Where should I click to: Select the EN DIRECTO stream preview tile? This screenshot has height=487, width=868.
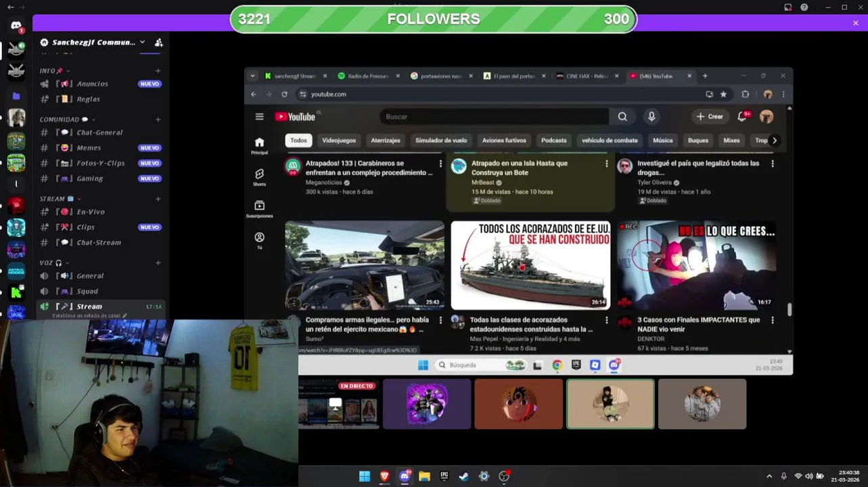[x=338, y=404]
